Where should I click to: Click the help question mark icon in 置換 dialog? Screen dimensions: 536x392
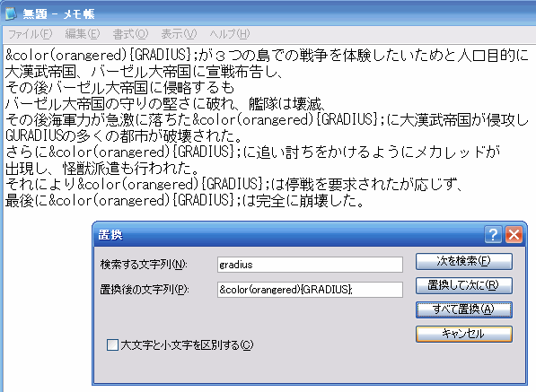point(493,235)
